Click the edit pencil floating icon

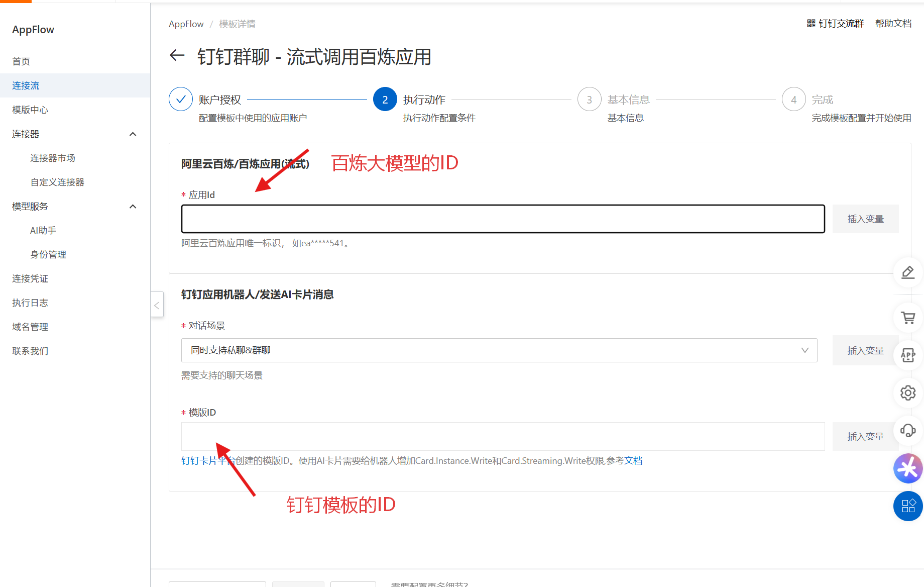tap(908, 272)
